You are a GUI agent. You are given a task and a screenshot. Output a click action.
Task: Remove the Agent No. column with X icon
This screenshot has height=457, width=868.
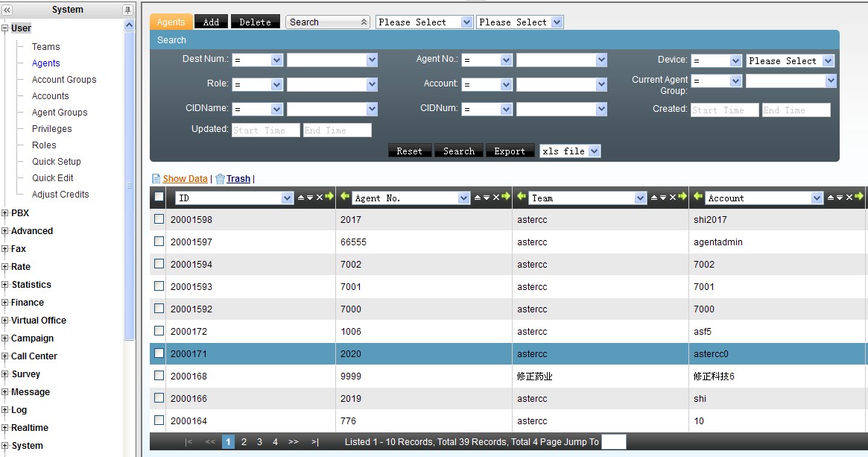pos(496,198)
